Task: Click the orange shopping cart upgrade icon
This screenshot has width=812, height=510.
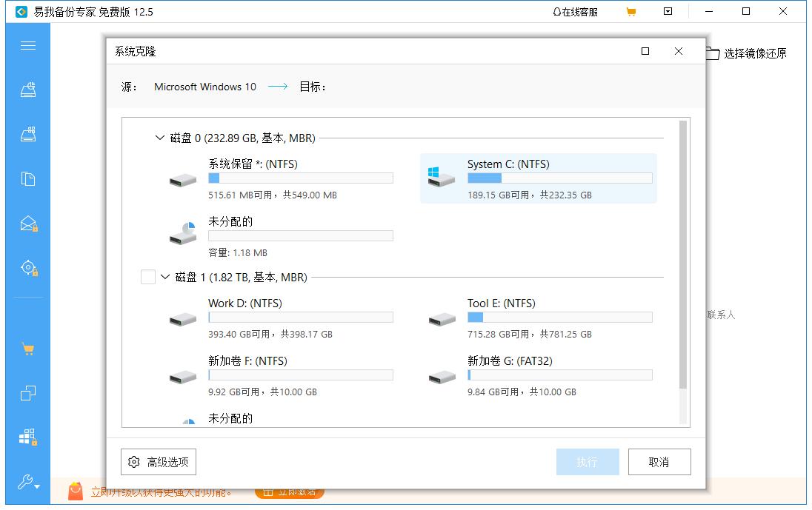Action: point(27,348)
